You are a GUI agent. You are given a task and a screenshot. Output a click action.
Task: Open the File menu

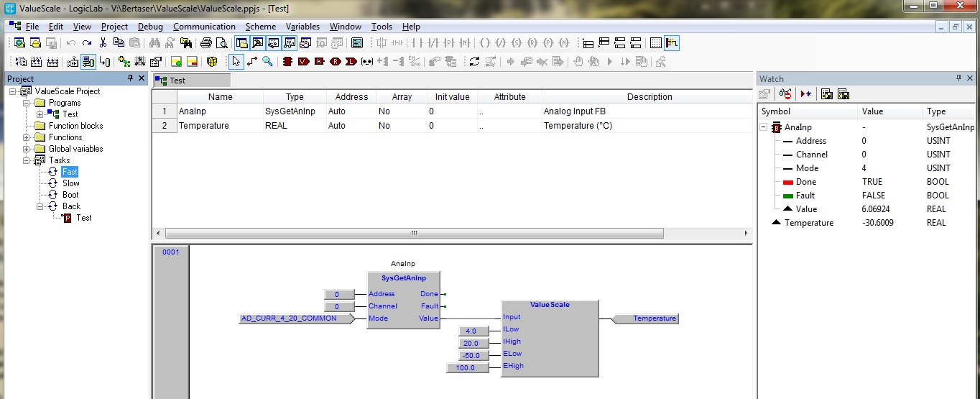tap(32, 27)
